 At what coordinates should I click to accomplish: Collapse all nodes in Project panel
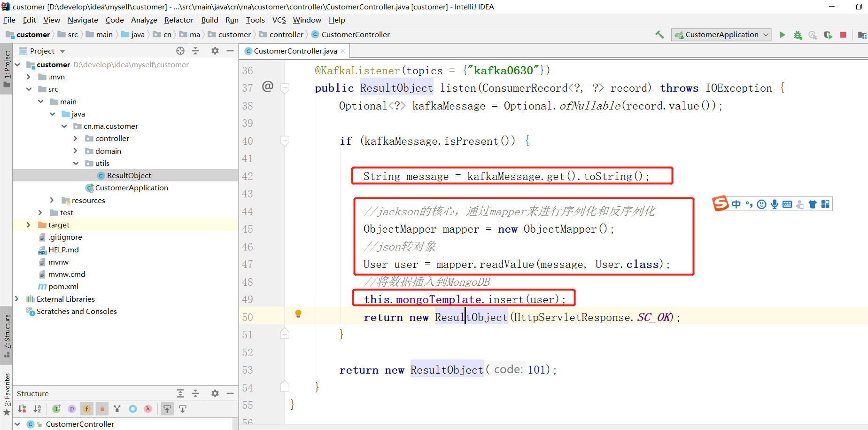tap(196, 51)
